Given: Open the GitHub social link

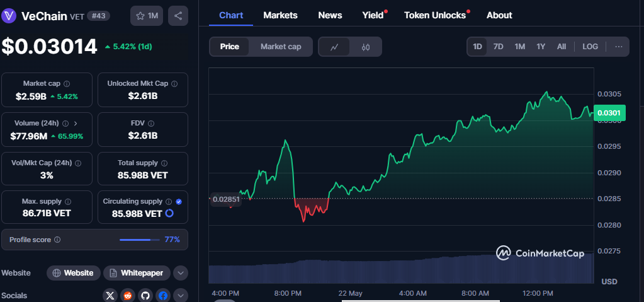Looking at the screenshot, I should click(x=145, y=296).
